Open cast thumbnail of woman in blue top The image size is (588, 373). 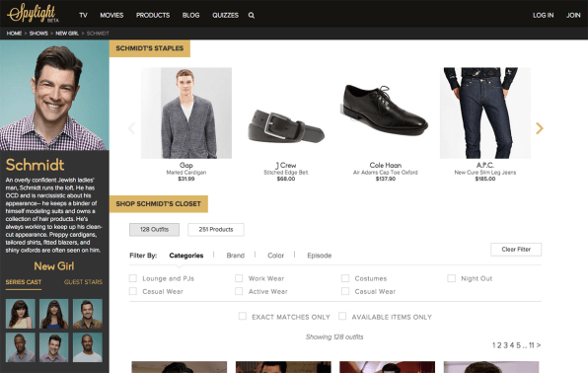(x=54, y=314)
